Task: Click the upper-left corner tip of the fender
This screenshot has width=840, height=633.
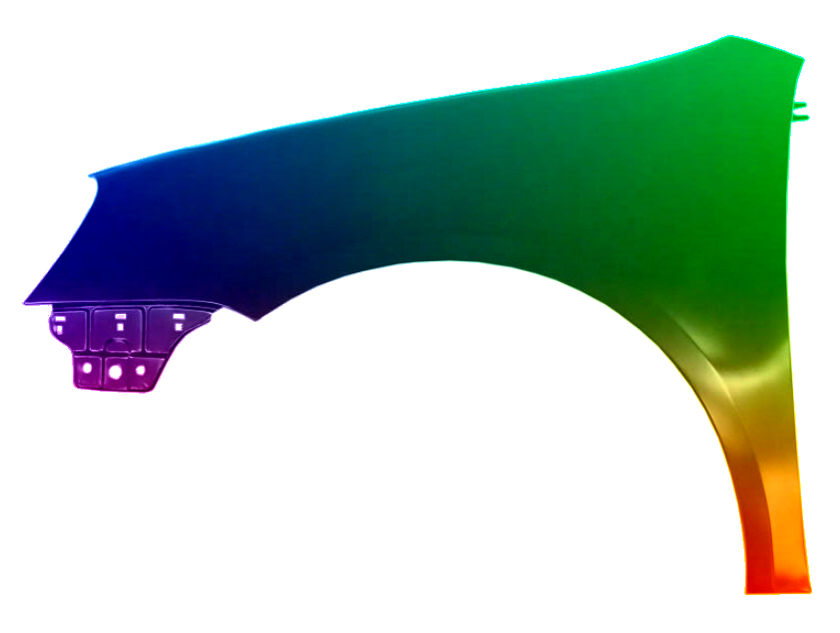Action: tap(92, 177)
